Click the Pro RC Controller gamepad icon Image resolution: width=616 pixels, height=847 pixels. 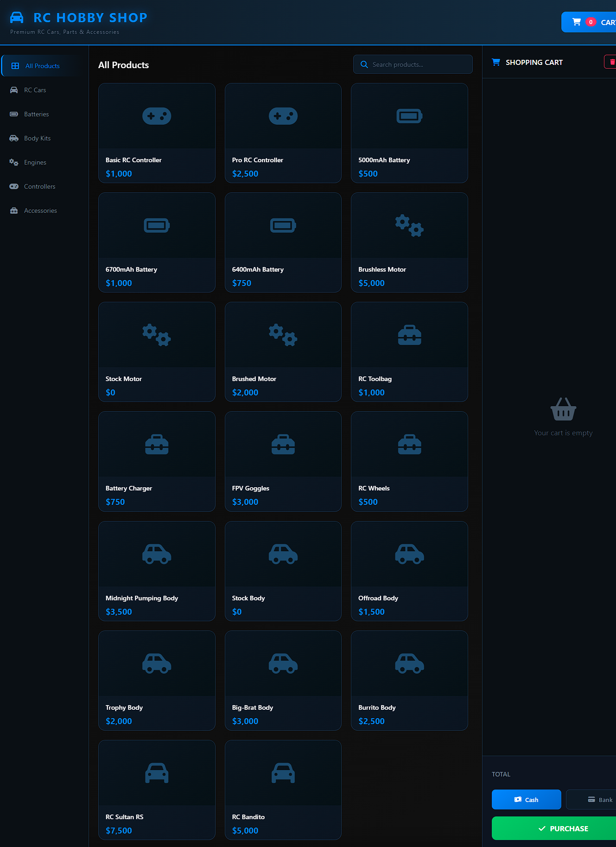pos(283,116)
